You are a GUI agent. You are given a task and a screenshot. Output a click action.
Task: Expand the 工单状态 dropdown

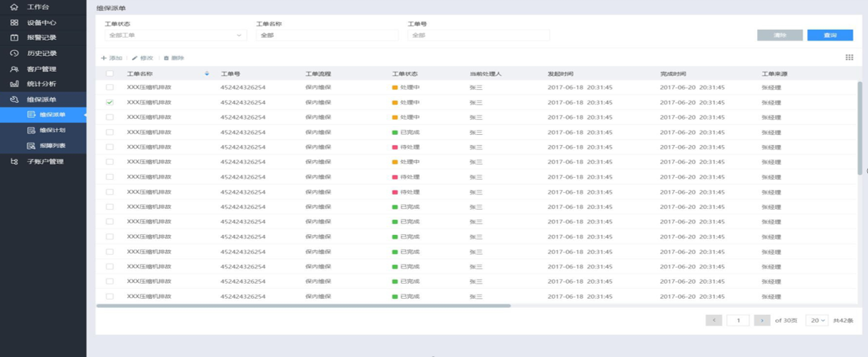coord(175,35)
